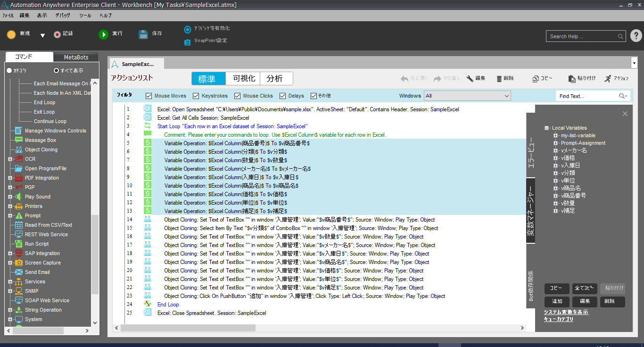Run the task with the green 実行 icon

(103, 34)
